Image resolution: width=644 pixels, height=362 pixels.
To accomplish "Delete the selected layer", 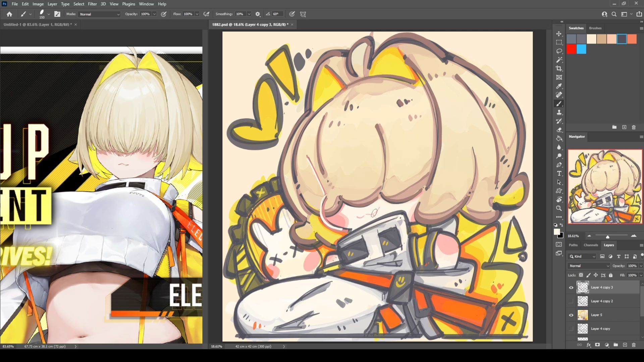I will (x=634, y=345).
